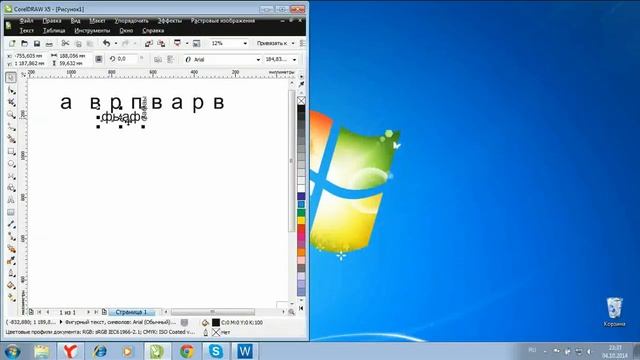The width and height of the screenshot is (640, 360).
Task: Open the font size dropdown
Action: (295, 60)
